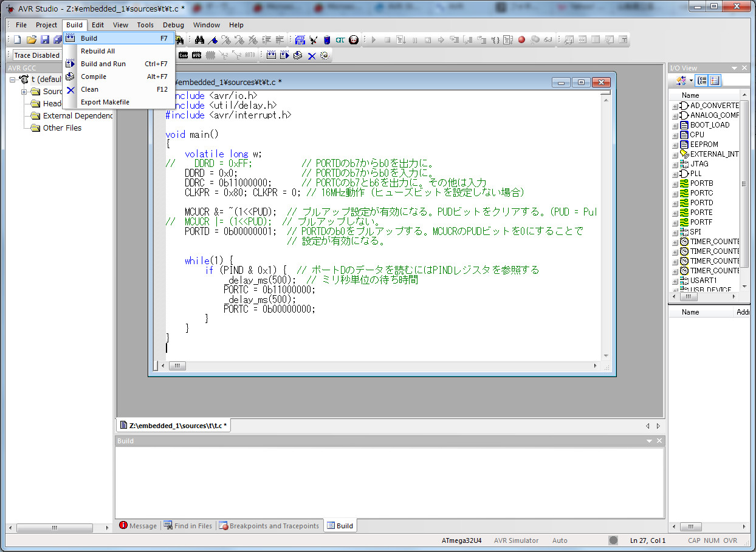Open the I/O View panel options arrow
The height and width of the screenshot is (552, 756).
[x=734, y=68]
